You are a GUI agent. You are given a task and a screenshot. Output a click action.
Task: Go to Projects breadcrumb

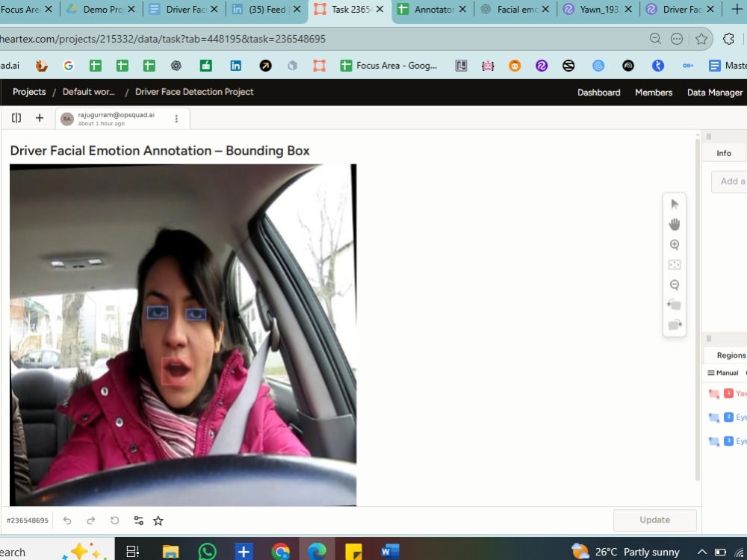(x=29, y=92)
